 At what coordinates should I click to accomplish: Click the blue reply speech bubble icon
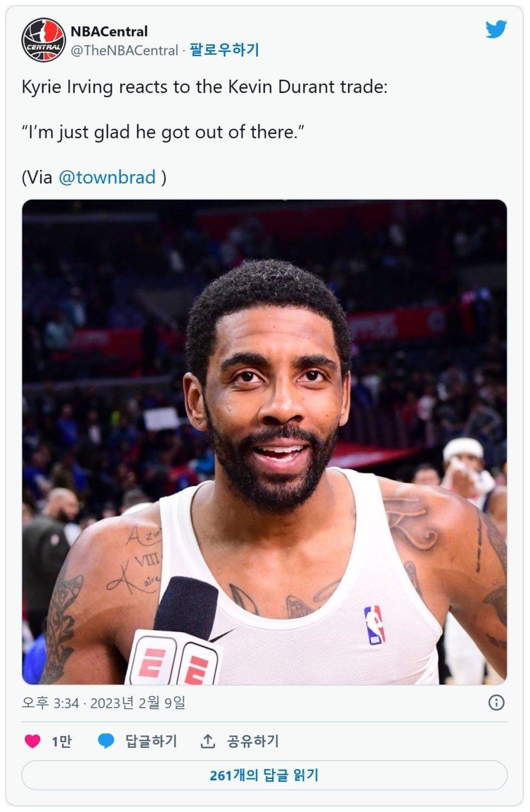point(106,741)
